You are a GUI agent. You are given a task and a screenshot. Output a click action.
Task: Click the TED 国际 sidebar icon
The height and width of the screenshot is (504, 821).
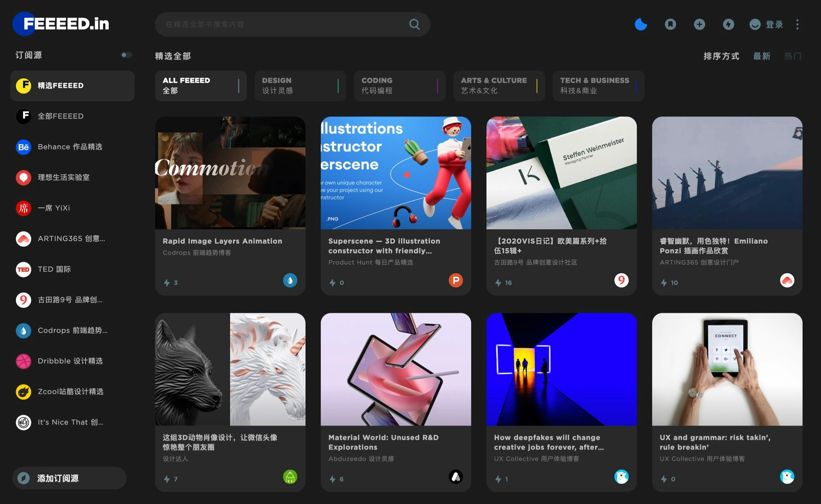tap(24, 269)
